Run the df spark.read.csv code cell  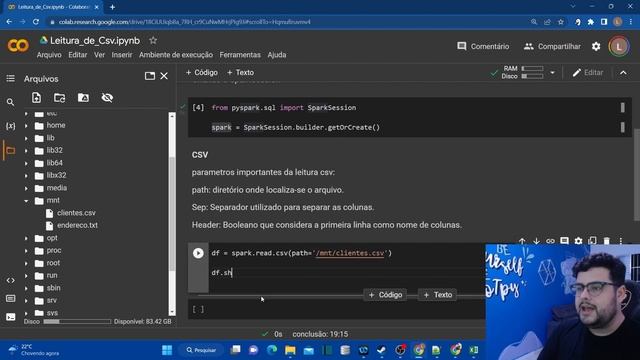coord(198,253)
